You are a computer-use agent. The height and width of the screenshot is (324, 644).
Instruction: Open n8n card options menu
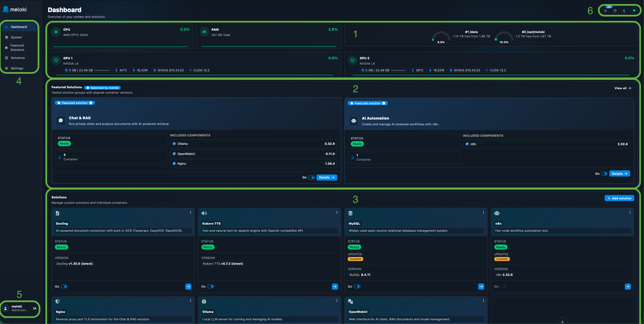coord(630,213)
